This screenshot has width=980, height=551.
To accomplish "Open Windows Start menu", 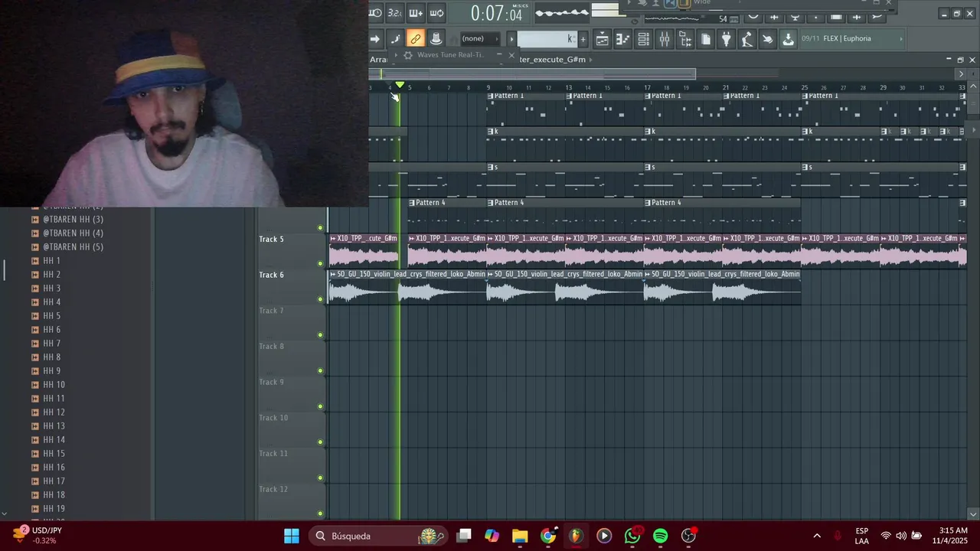I will [x=292, y=536].
